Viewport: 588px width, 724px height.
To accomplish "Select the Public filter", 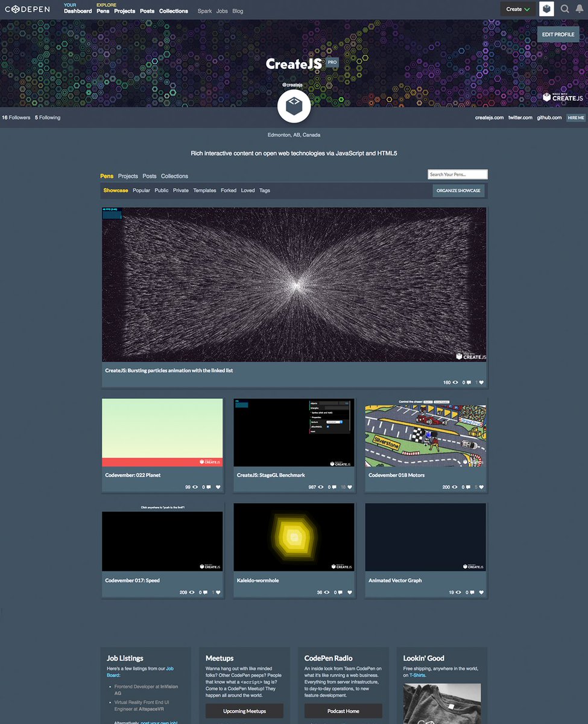I will click(x=162, y=191).
